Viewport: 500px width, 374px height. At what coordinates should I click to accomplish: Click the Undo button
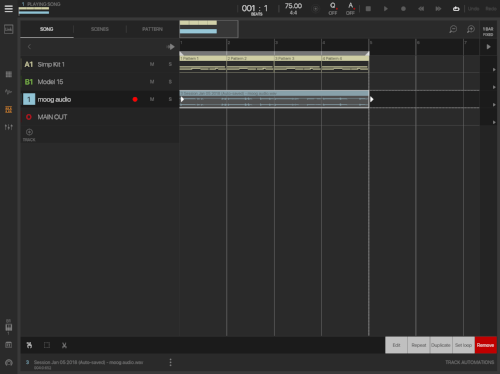(473, 9)
